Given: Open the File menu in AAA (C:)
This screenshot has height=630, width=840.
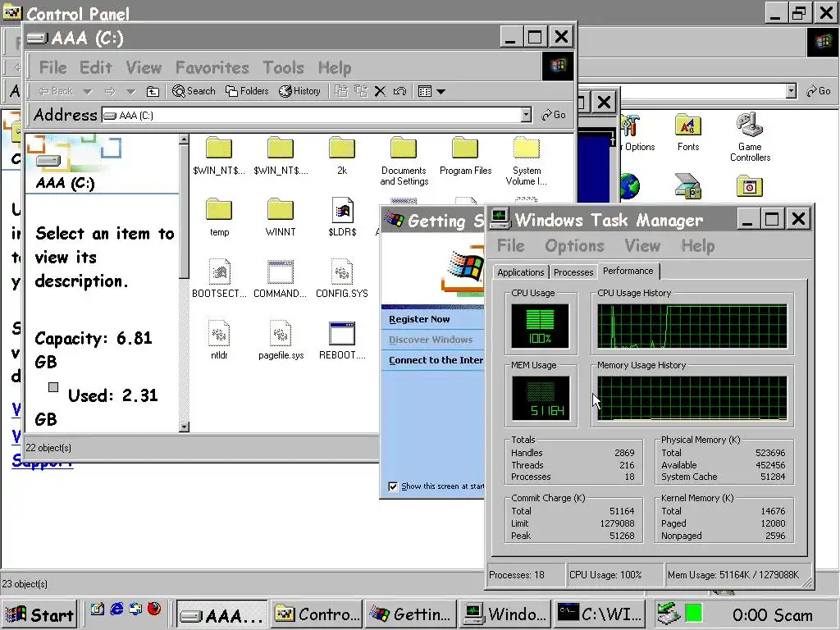Looking at the screenshot, I should (53, 67).
